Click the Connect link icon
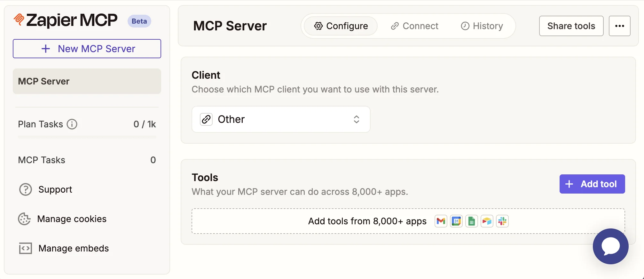The image size is (644, 279). click(x=395, y=26)
